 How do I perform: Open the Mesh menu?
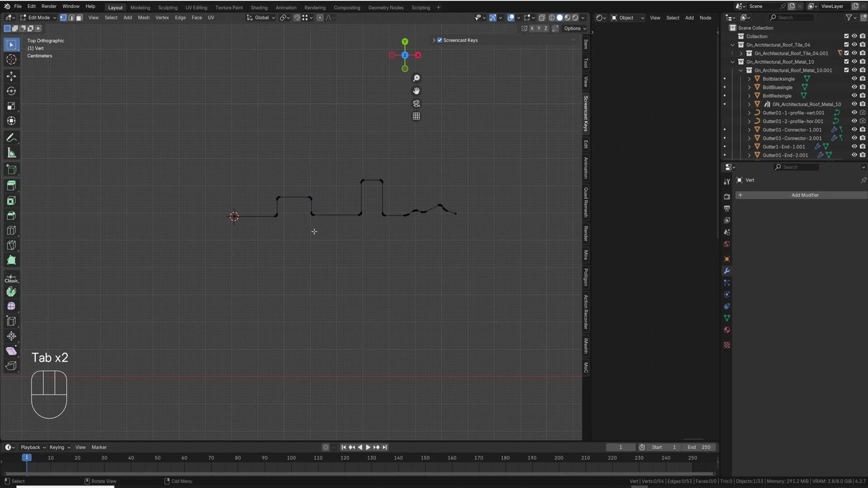click(143, 18)
